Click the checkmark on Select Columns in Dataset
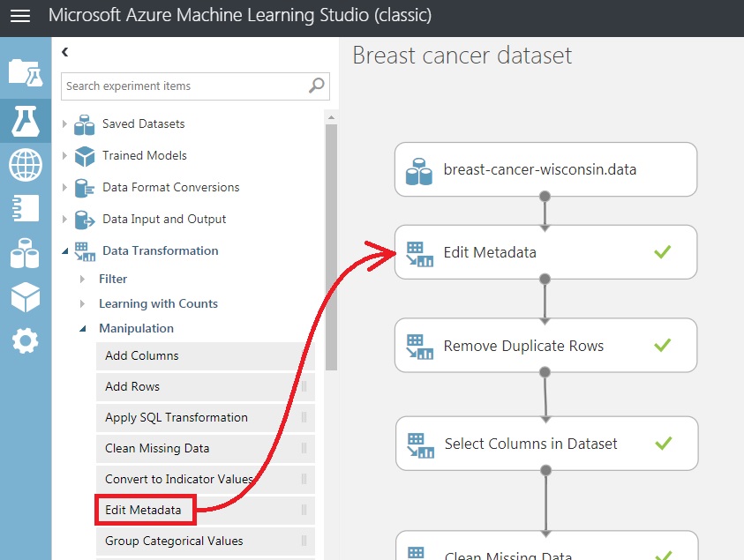 pyautogui.click(x=664, y=444)
